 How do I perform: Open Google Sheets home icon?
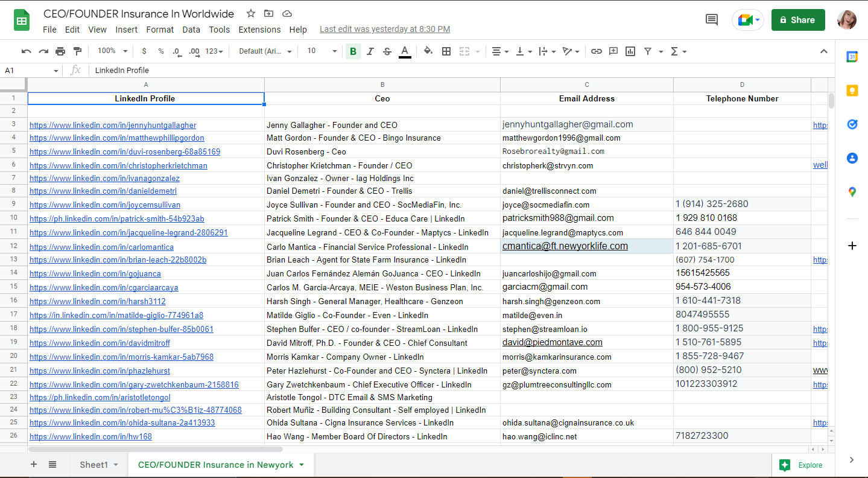coord(22,21)
